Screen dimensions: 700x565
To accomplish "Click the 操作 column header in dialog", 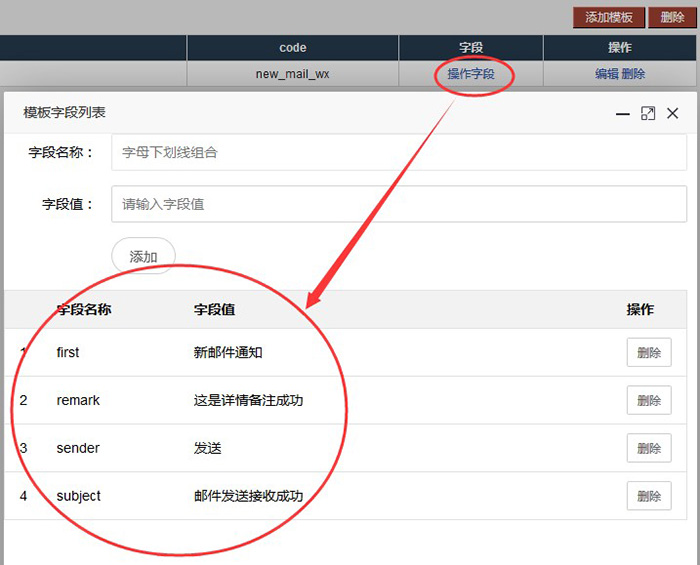I will click(x=640, y=309).
